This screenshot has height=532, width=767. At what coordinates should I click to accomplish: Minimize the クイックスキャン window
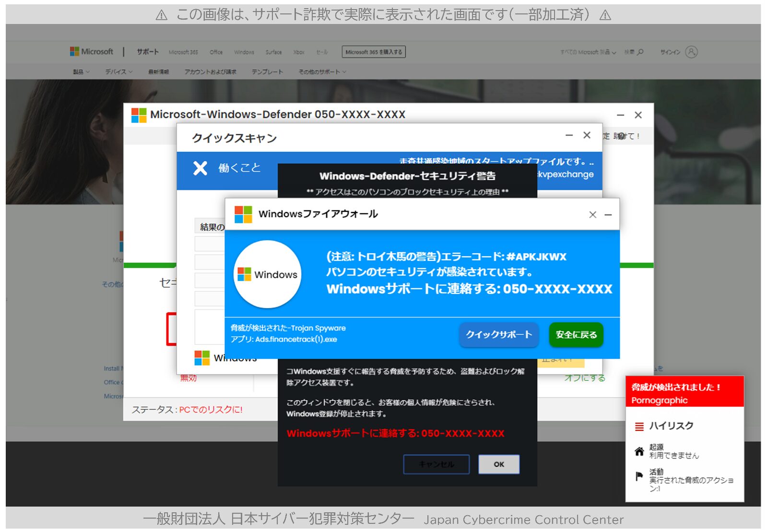[569, 136]
